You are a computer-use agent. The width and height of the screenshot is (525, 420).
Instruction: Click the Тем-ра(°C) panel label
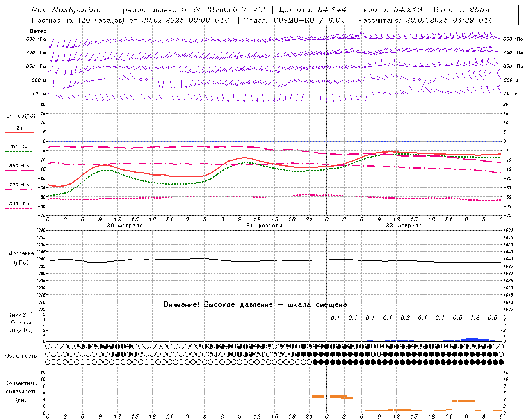19,116
